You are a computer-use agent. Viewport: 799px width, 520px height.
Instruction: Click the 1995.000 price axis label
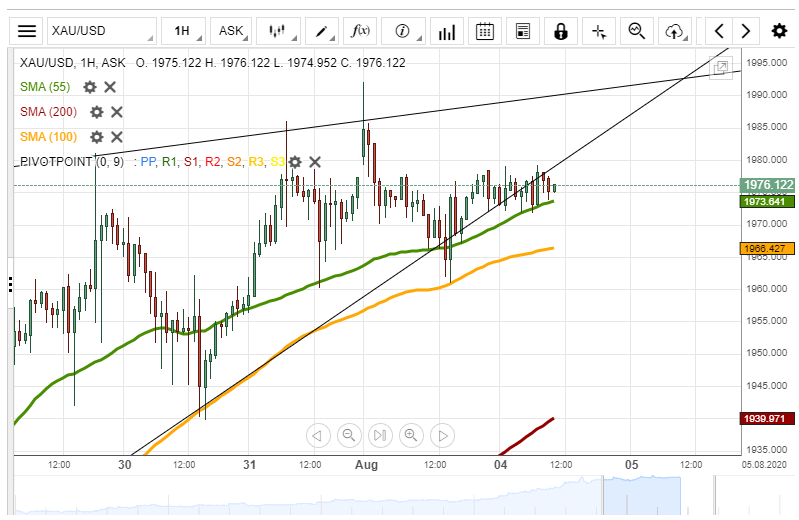click(767, 63)
